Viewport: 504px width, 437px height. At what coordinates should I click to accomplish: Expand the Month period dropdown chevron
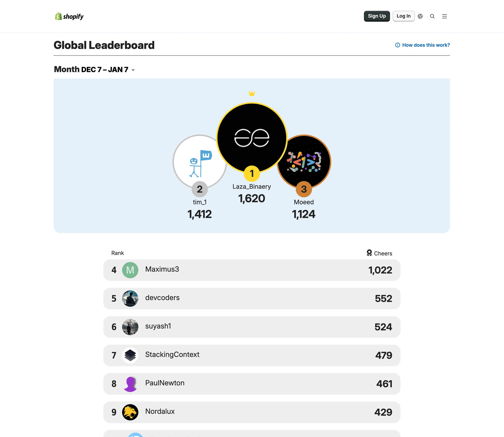[x=133, y=70]
